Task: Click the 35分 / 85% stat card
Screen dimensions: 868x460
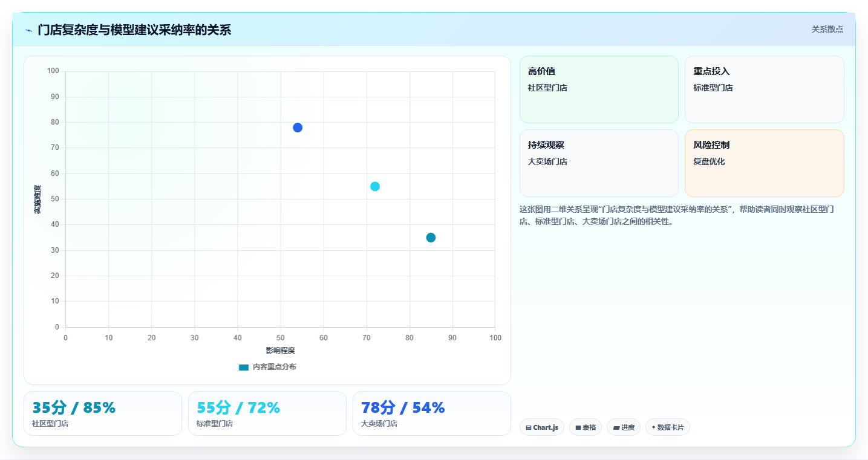Action: [x=103, y=413]
